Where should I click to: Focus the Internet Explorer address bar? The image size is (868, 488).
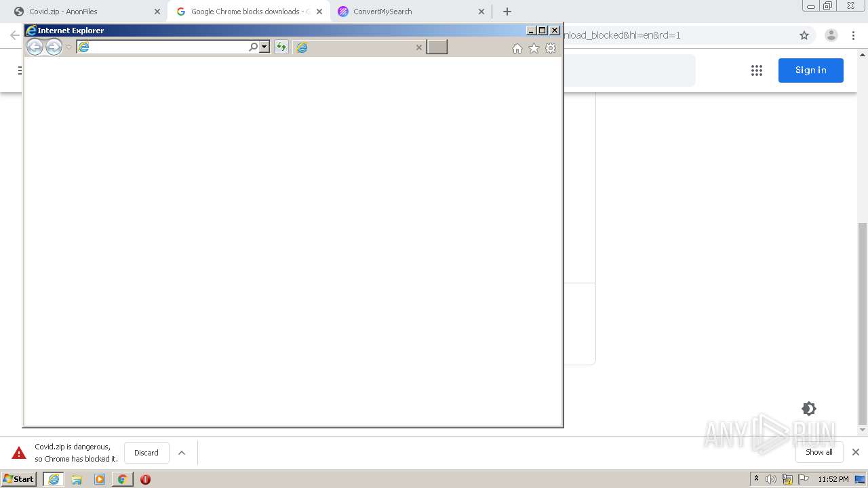[163, 47]
